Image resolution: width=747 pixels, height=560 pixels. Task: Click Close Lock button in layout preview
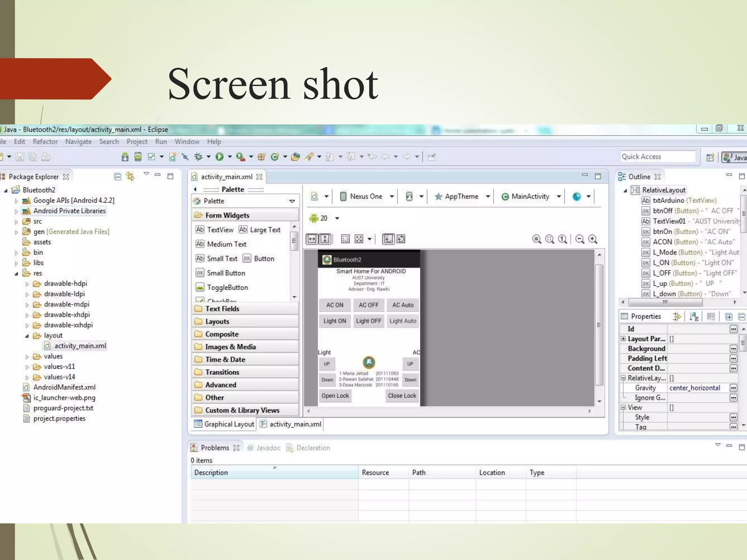tap(402, 396)
